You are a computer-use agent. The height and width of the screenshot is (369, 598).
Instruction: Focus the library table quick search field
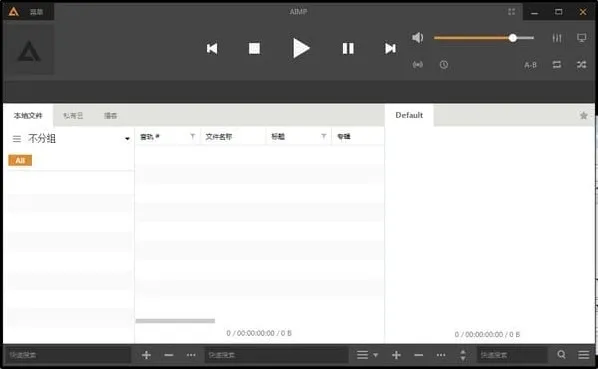point(276,355)
